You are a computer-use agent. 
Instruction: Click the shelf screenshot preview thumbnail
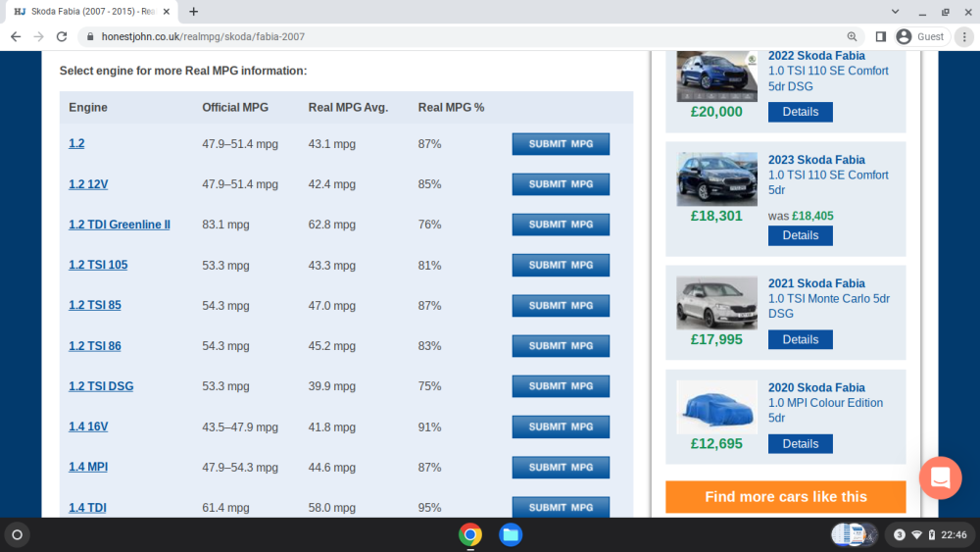pos(854,535)
